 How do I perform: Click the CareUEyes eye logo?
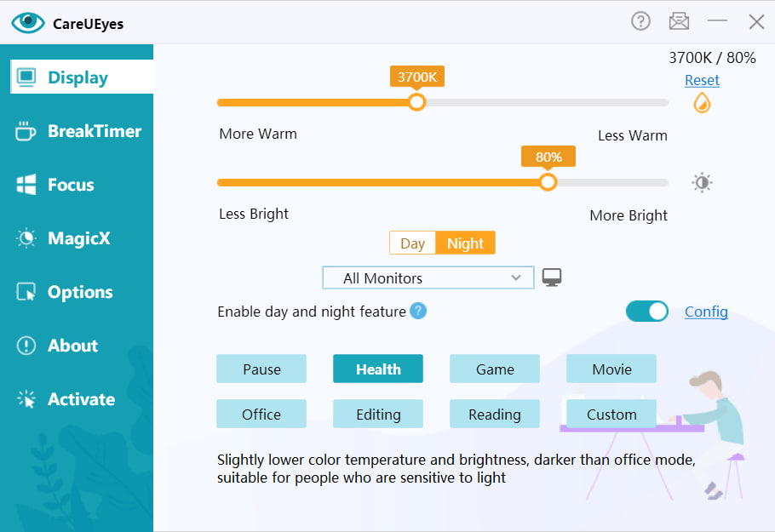pyautogui.click(x=28, y=23)
